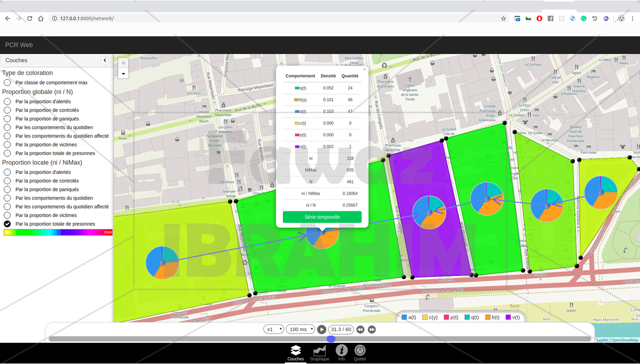The width and height of the screenshot is (640, 364).
Task: Select local 'Par la proportion de victimes'
Action: point(7,215)
